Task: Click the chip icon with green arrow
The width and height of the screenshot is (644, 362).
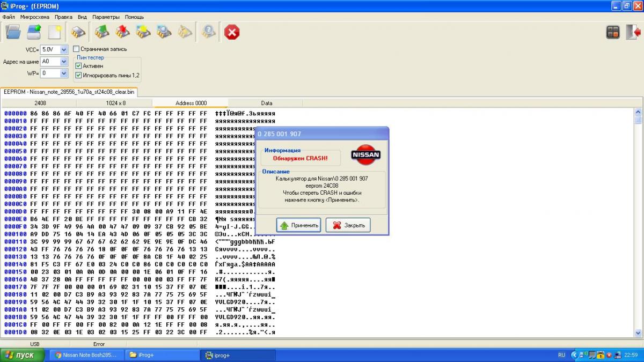Action: click(x=102, y=32)
